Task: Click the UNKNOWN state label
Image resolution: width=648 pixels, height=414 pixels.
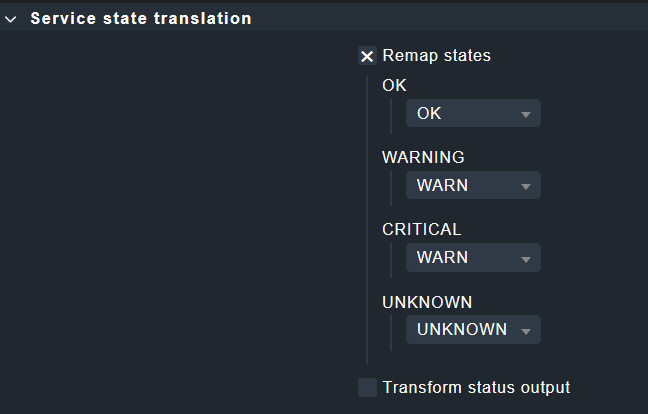Action: pos(427,301)
